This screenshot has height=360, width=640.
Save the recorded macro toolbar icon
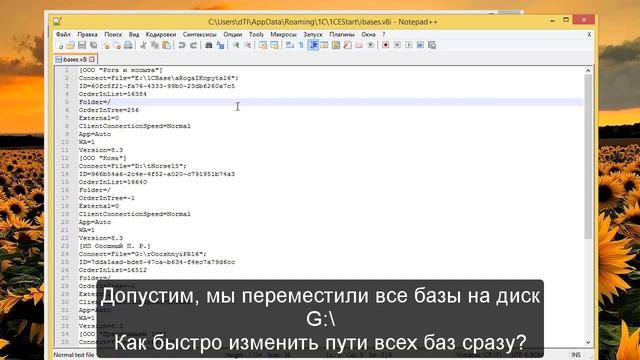pyautogui.click(x=432, y=45)
